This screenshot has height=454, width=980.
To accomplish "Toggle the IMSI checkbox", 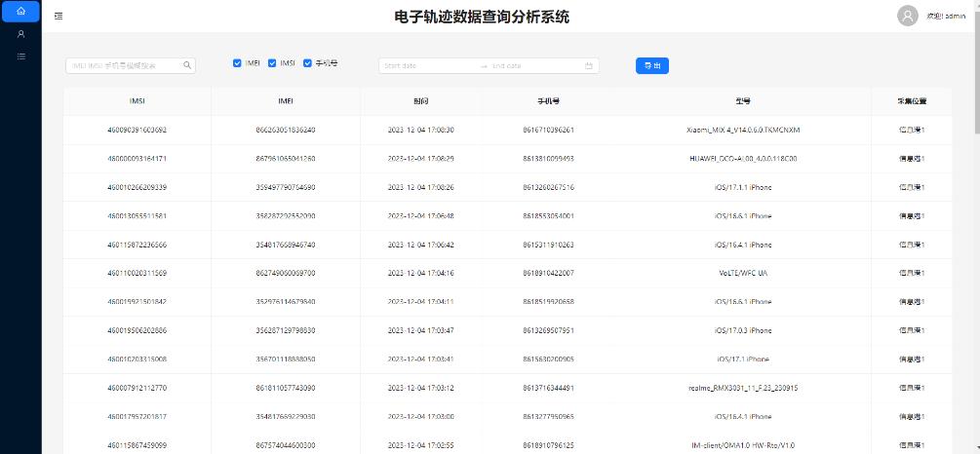I will (x=272, y=63).
